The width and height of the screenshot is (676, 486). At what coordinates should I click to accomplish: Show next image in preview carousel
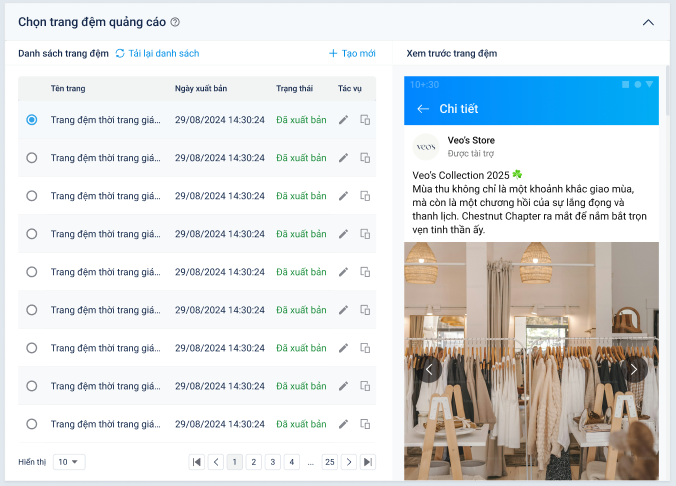pyautogui.click(x=634, y=369)
